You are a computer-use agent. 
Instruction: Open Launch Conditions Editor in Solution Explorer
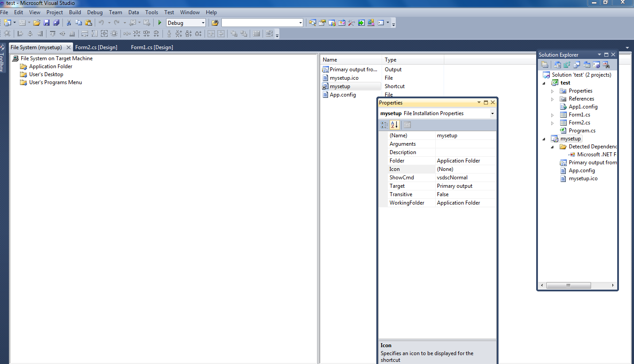[x=606, y=65]
